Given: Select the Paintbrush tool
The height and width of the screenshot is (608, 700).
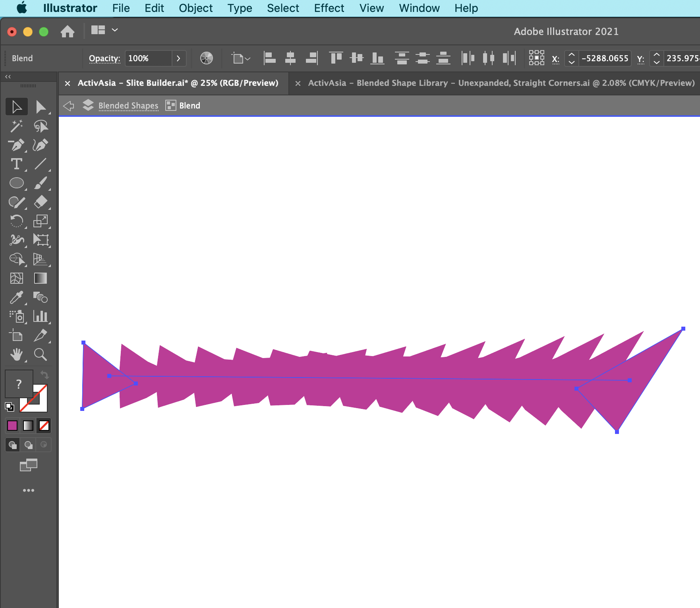Looking at the screenshot, I should click(x=41, y=183).
